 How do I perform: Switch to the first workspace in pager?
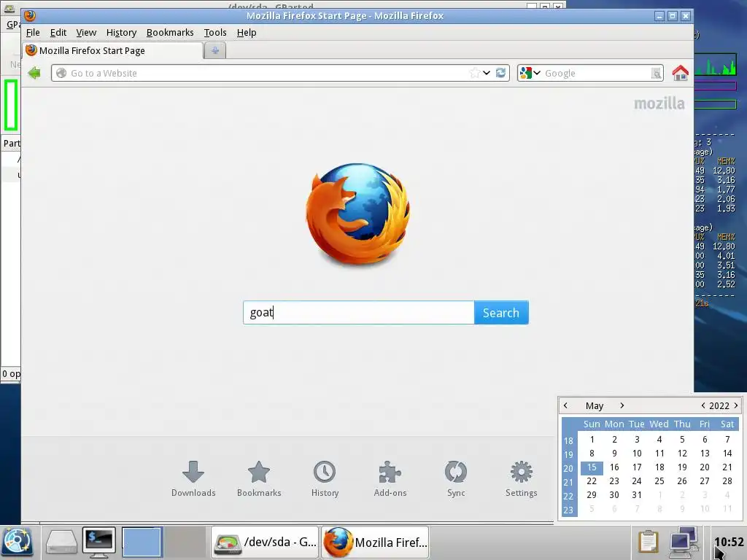coord(142,542)
